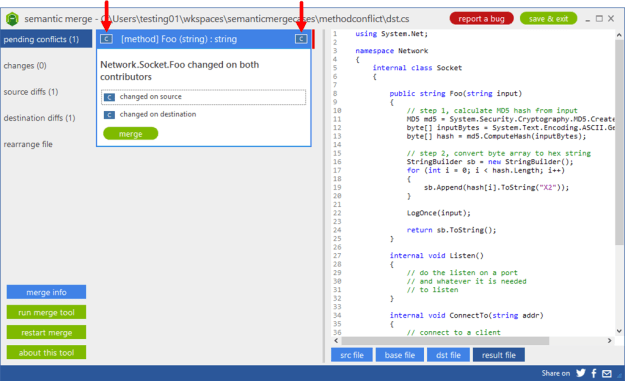Click the C icon beside changed on destination
The image size is (625, 381).
[x=109, y=115]
